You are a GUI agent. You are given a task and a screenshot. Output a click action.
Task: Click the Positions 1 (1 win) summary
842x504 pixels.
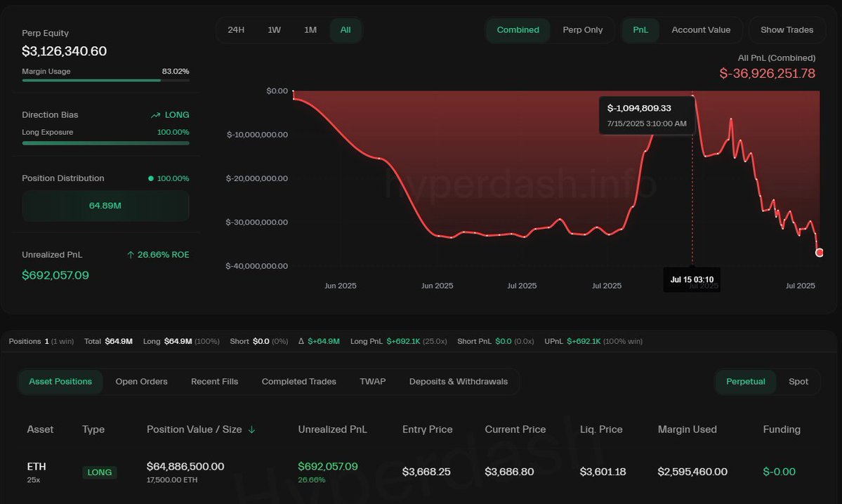pos(41,341)
